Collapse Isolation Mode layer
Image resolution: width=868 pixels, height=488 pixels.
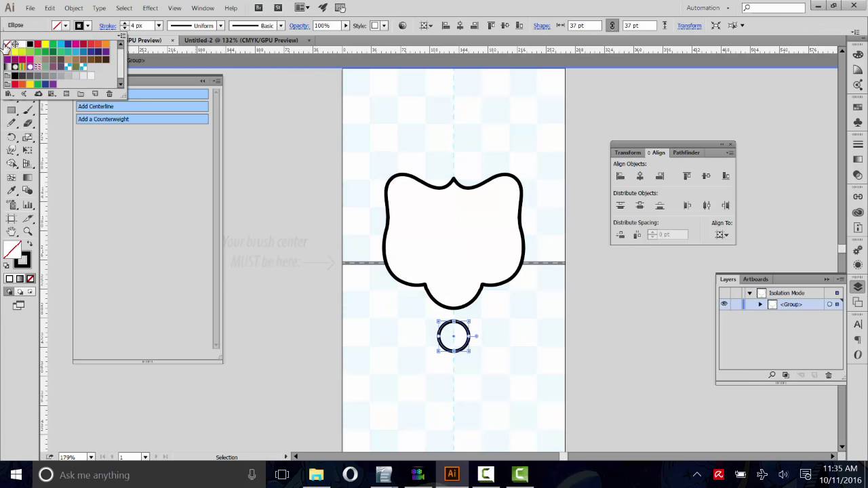click(749, 293)
